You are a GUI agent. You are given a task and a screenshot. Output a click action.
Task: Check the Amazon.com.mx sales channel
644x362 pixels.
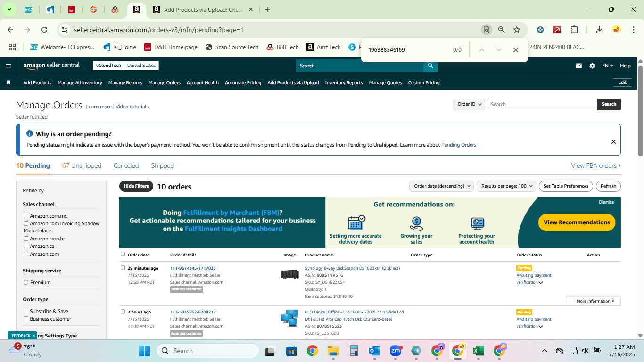click(26, 216)
